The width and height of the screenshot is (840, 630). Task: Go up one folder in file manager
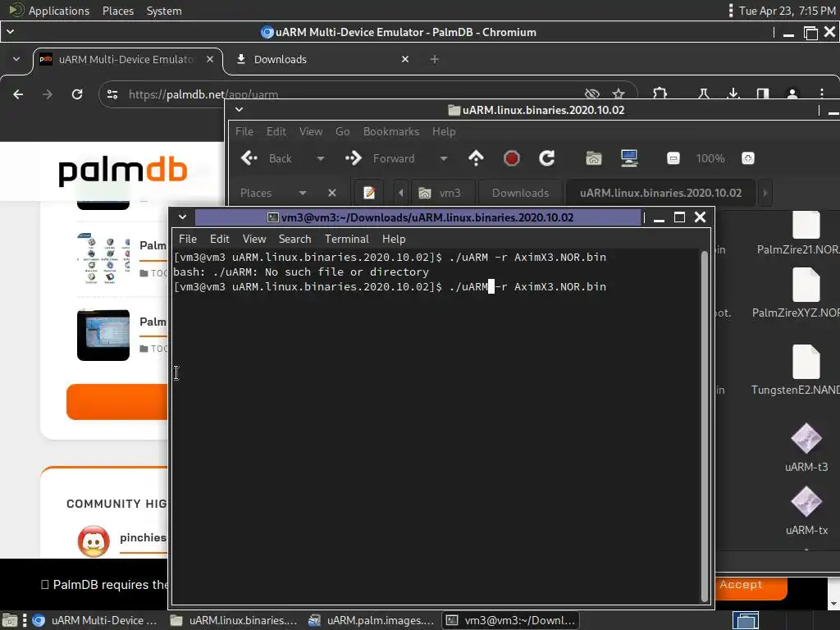(476, 158)
